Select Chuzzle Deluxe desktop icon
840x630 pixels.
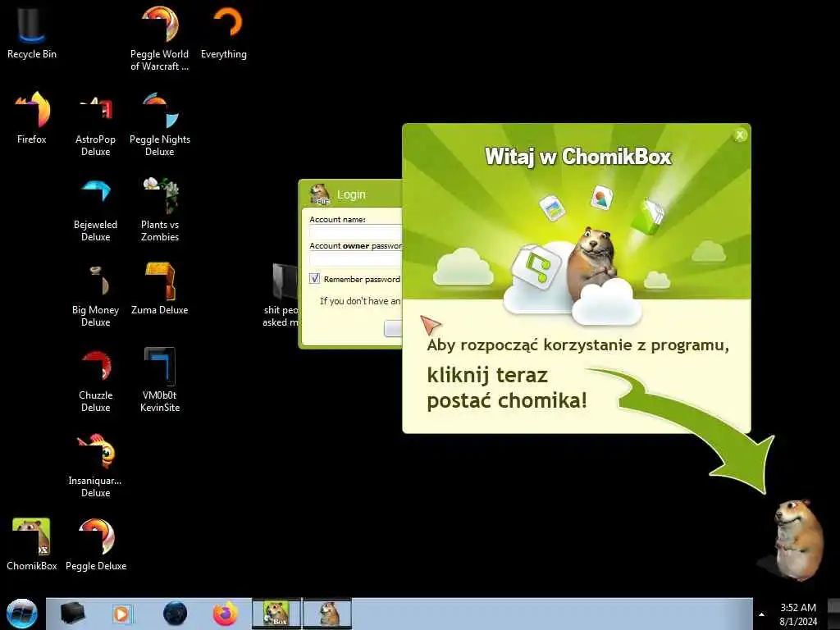click(95, 381)
